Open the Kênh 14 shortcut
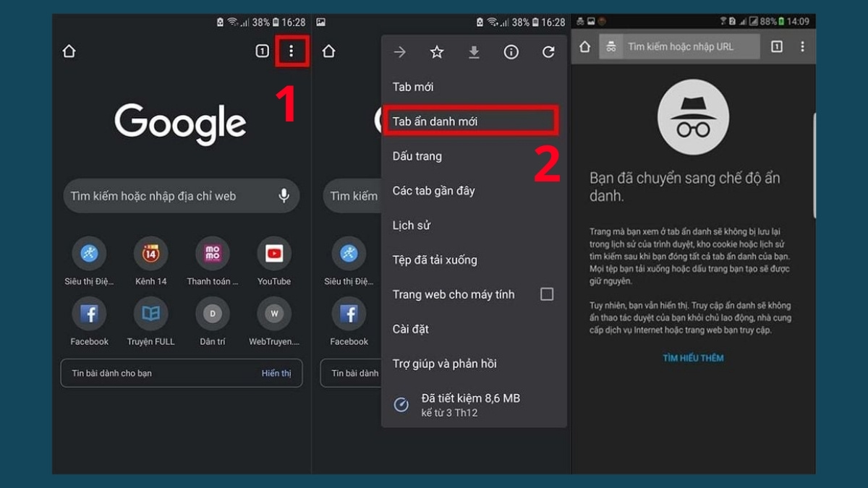Image resolution: width=868 pixels, height=488 pixels. tap(150, 254)
